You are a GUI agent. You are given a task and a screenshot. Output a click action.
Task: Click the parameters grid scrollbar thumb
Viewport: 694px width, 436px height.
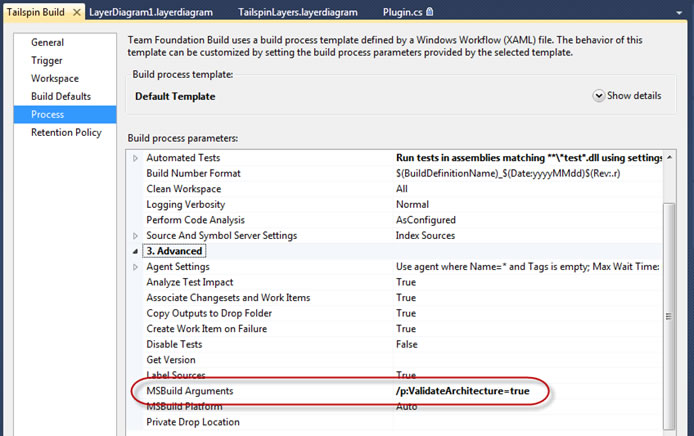click(x=669, y=316)
